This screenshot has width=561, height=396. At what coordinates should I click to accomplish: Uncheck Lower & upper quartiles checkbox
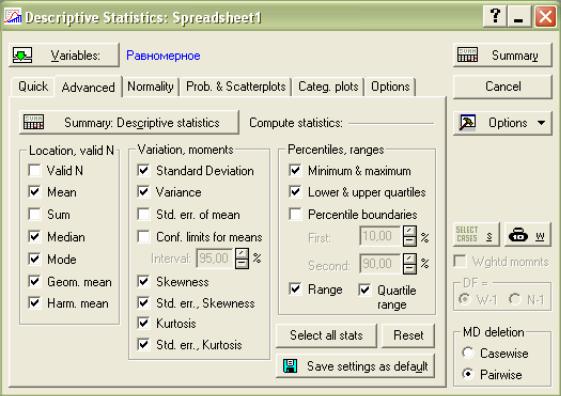295,192
